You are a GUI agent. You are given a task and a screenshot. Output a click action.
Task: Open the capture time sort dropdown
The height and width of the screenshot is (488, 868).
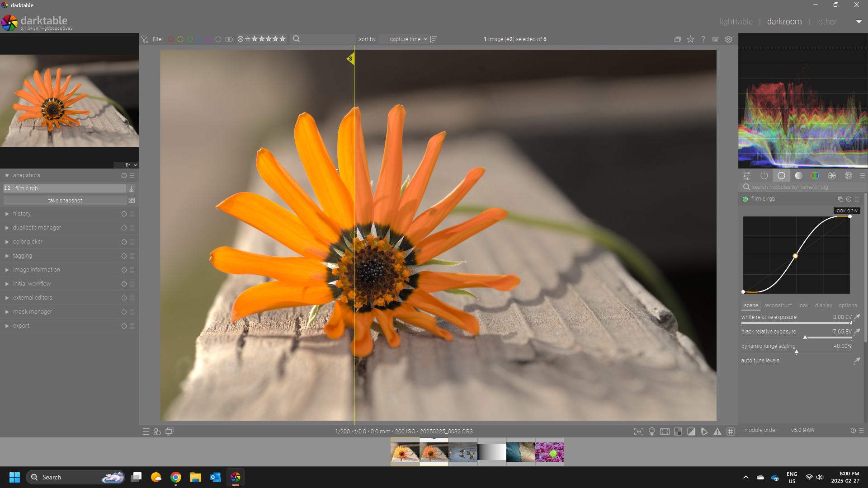coord(405,39)
